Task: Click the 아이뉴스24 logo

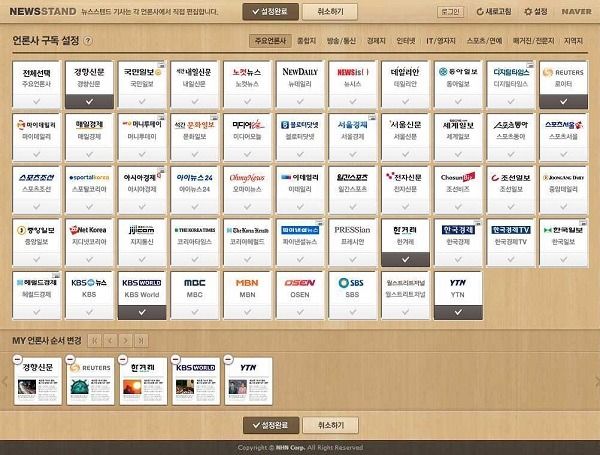Action: (x=195, y=178)
